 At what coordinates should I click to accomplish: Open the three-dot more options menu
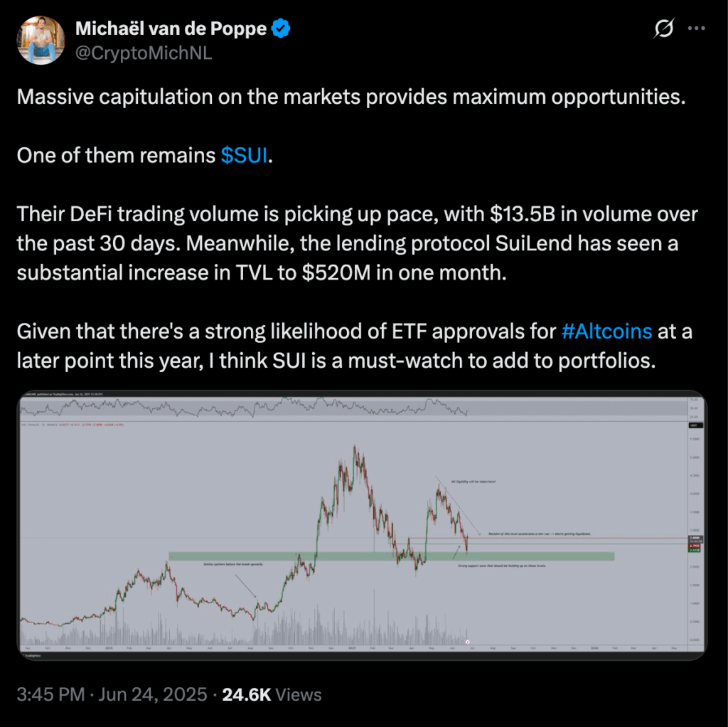pyautogui.click(x=697, y=28)
